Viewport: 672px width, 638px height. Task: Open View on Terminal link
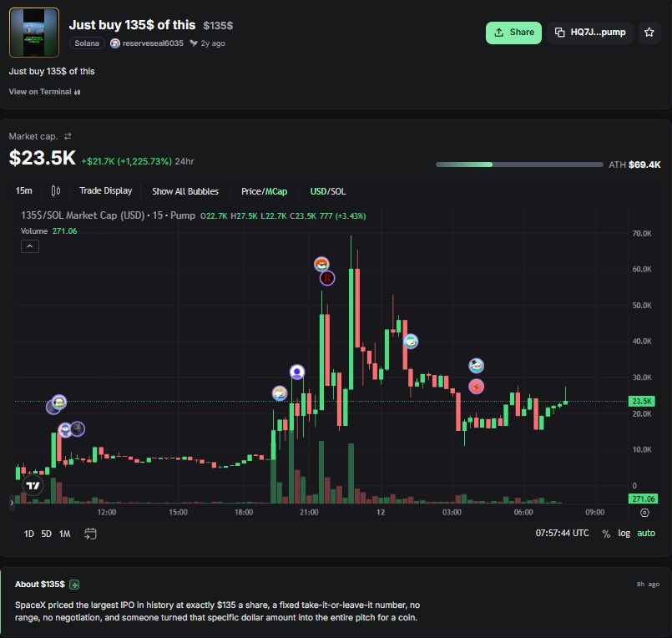coord(44,92)
